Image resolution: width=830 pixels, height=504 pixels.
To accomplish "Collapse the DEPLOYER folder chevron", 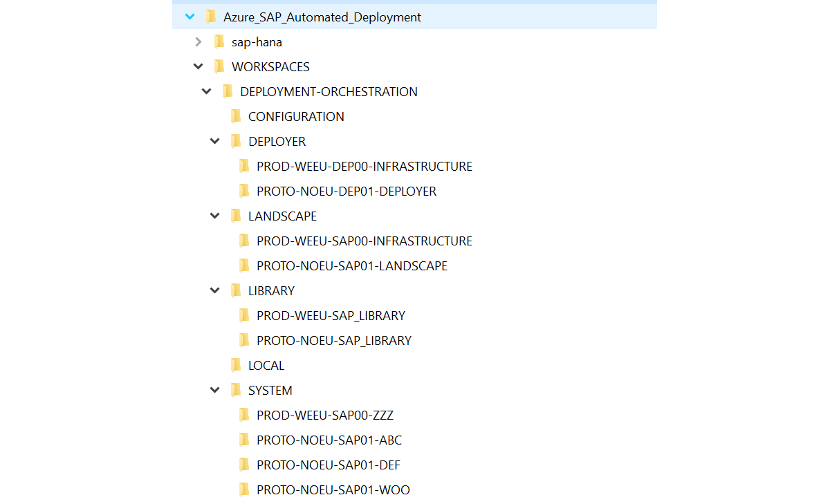I will (215, 142).
